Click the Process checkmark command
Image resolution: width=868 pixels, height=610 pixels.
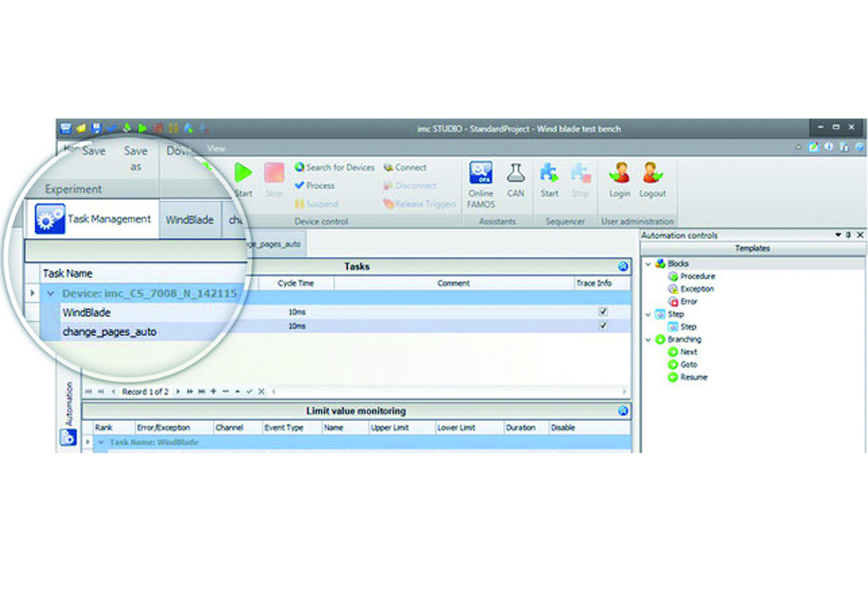point(315,185)
